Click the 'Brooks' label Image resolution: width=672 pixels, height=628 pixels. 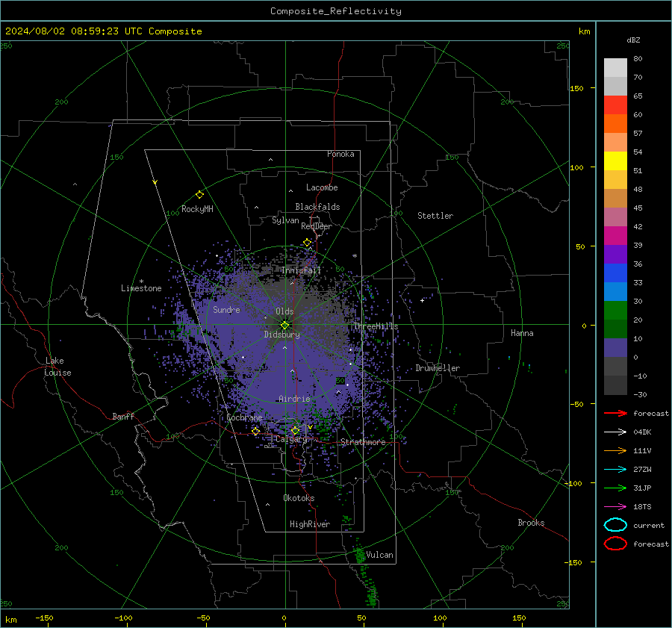point(531,523)
